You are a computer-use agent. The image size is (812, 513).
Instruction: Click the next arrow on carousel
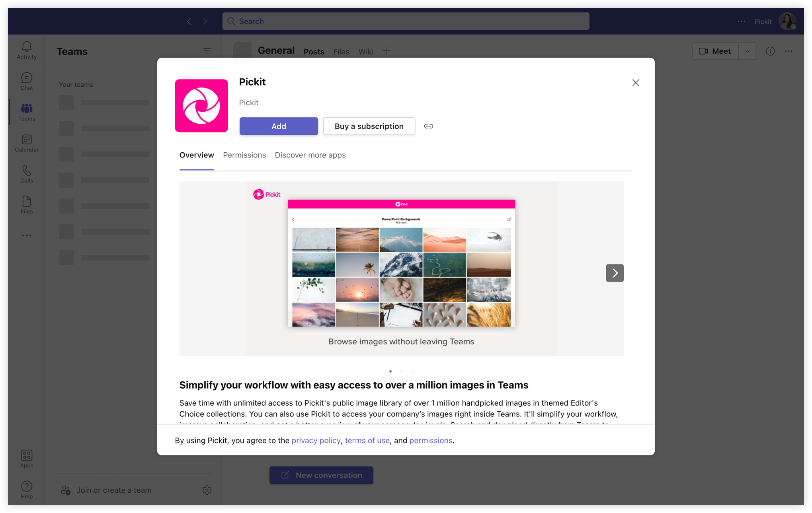point(615,273)
